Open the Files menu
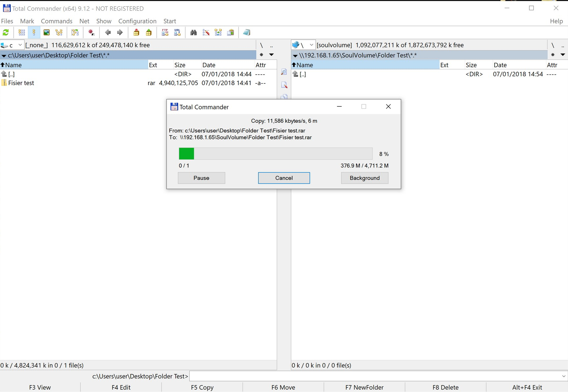 point(7,21)
